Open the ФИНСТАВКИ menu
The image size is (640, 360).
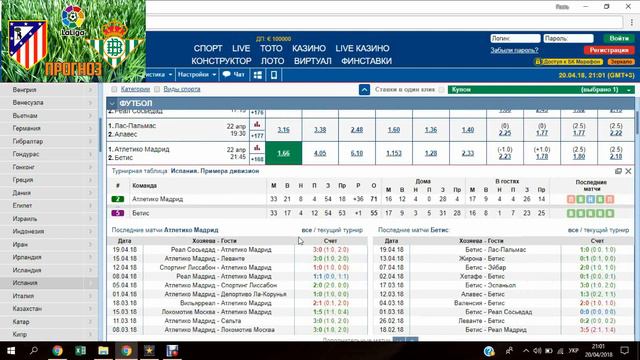pyautogui.click(x=366, y=61)
